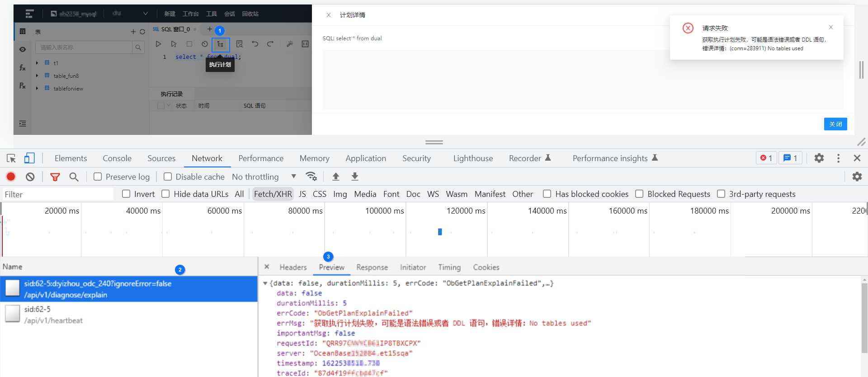
Task: Click the record network log button
Action: click(11, 177)
